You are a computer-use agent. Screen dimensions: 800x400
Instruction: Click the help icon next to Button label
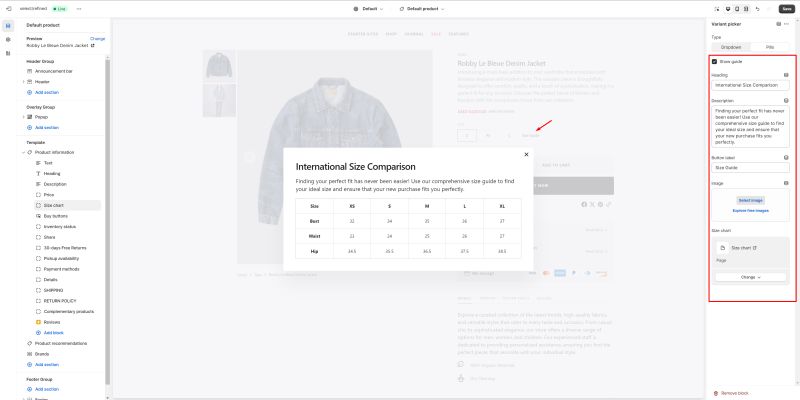(786, 158)
